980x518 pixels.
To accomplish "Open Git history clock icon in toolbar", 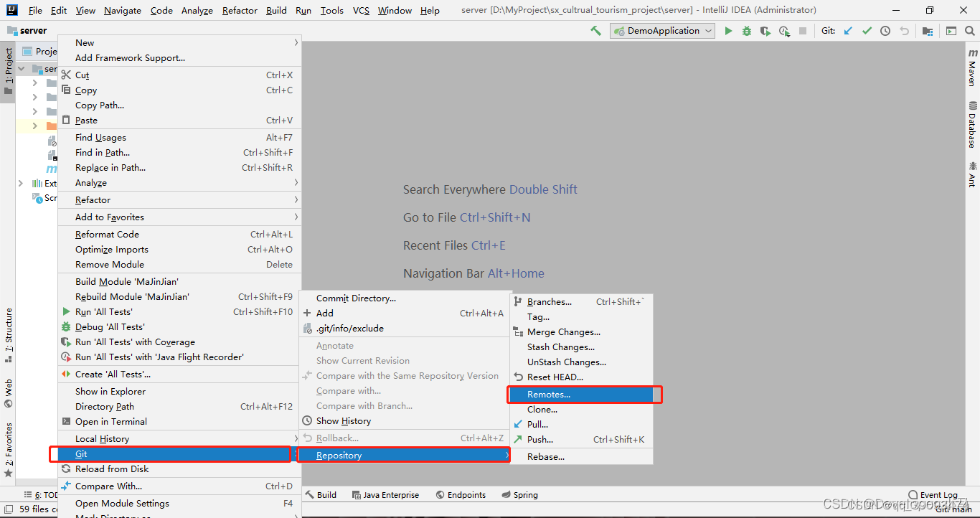I will [885, 31].
